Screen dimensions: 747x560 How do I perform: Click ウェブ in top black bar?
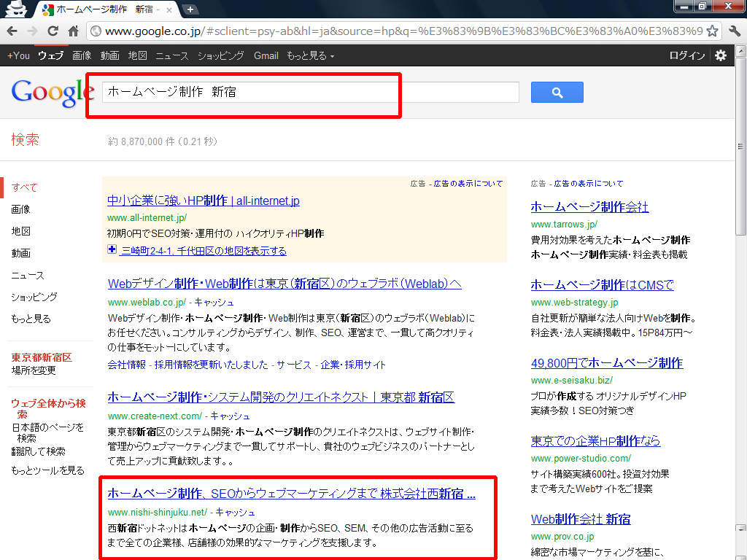point(50,55)
